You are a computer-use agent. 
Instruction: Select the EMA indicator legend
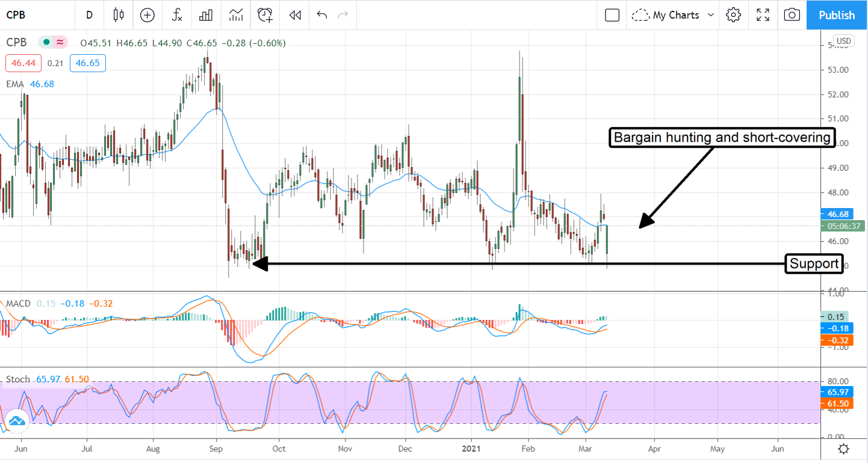click(x=15, y=84)
